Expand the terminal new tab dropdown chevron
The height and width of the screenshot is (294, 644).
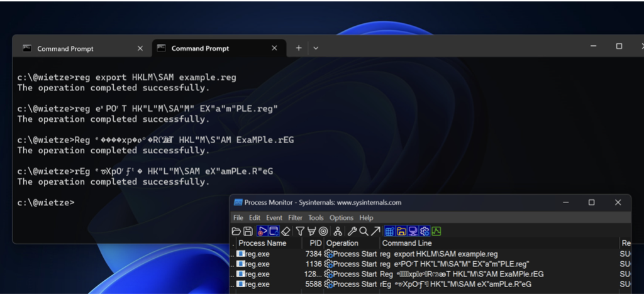point(316,48)
